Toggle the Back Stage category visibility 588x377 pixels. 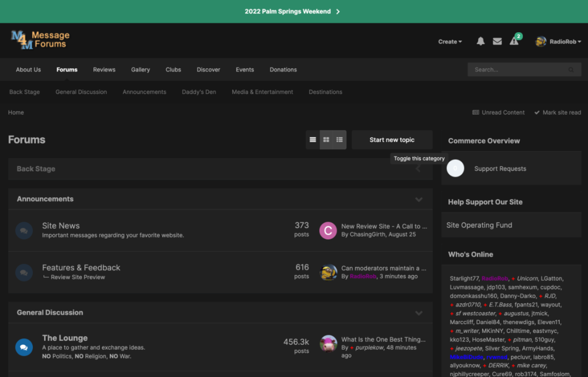click(418, 168)
